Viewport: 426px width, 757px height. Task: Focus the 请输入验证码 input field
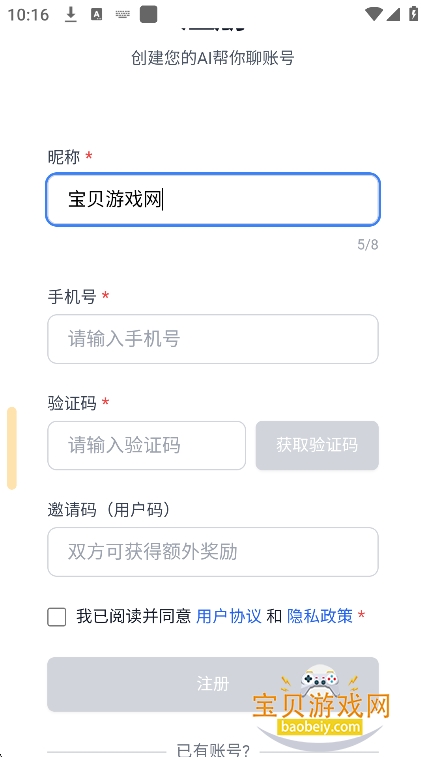(x=146, y=445)
